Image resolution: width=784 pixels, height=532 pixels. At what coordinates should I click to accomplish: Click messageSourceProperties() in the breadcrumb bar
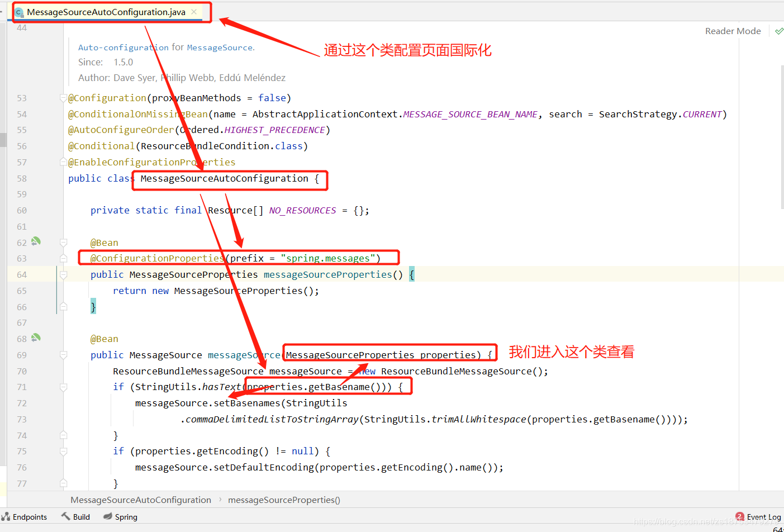(x=284, y=500)
